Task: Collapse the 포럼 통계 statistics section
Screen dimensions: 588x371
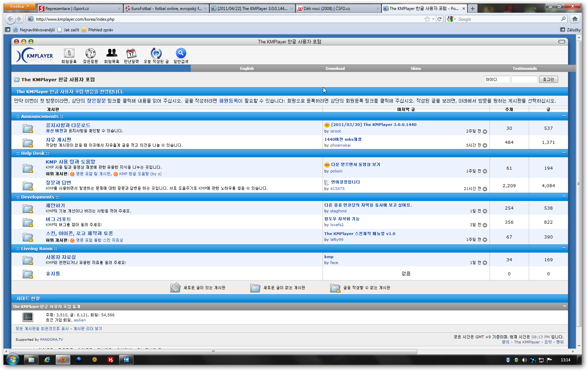Action: (x=564, y=306)
